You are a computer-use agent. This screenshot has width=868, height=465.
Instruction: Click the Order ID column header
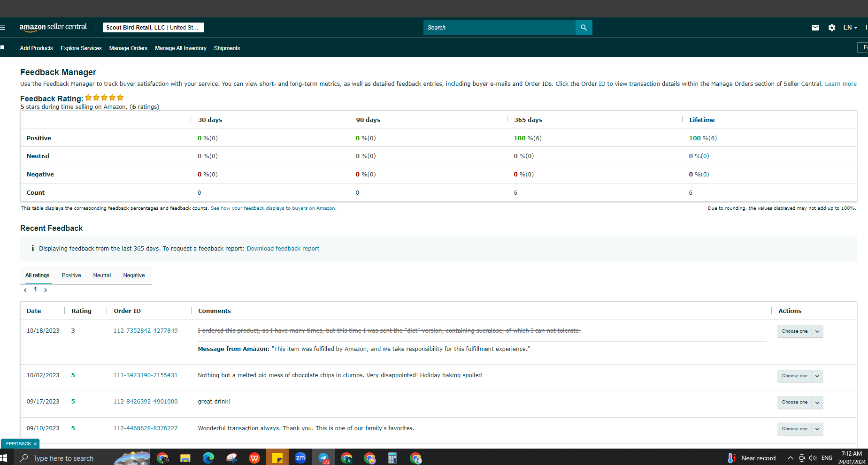click(x=127, y=311)
